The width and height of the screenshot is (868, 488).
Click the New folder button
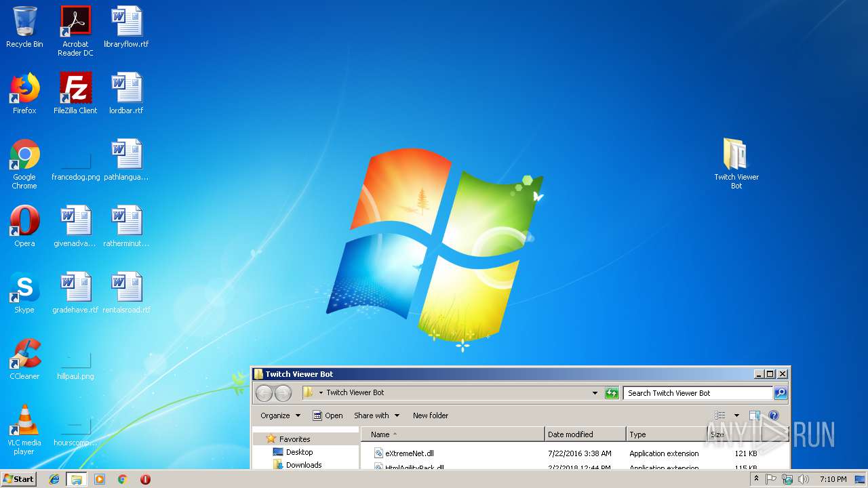pos(431,415)
